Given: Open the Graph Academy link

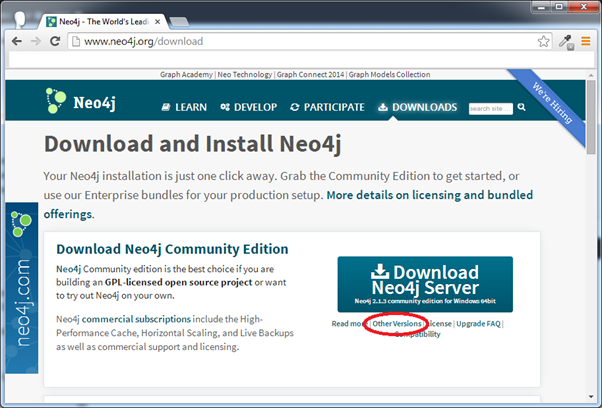Looking at the screenshot, I should coord(186,74).
